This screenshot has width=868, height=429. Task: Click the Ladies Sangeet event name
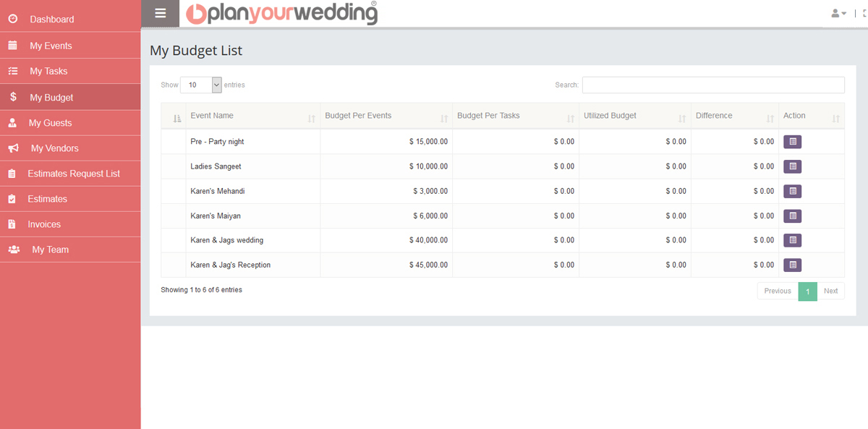coord(216,166)
